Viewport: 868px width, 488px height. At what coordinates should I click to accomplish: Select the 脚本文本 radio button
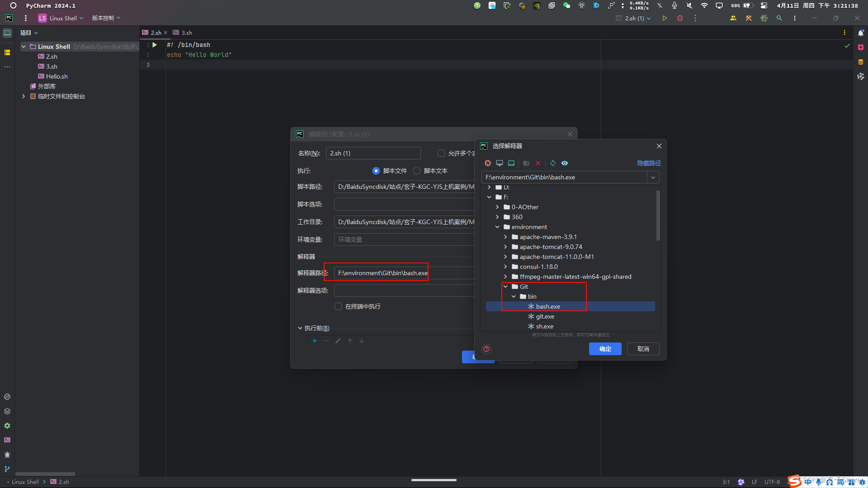(x=416, y=171)
